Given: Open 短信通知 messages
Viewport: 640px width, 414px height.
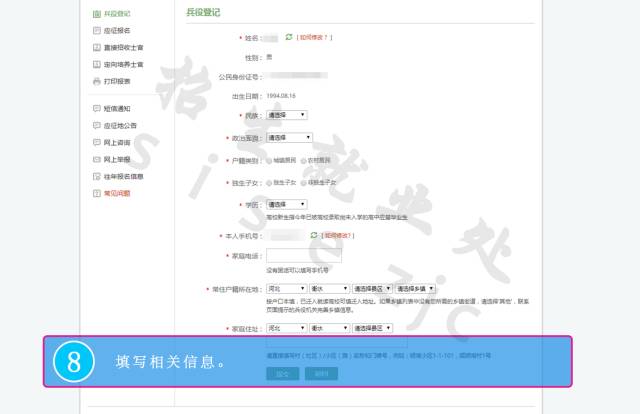Looking at the screenshot, I should (116, 108).
